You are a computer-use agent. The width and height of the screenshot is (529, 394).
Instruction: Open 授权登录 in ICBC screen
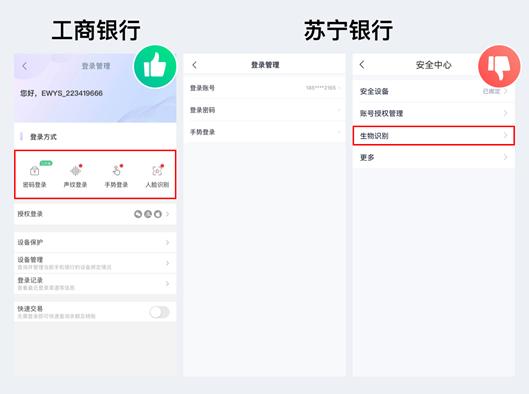(95, 214)
